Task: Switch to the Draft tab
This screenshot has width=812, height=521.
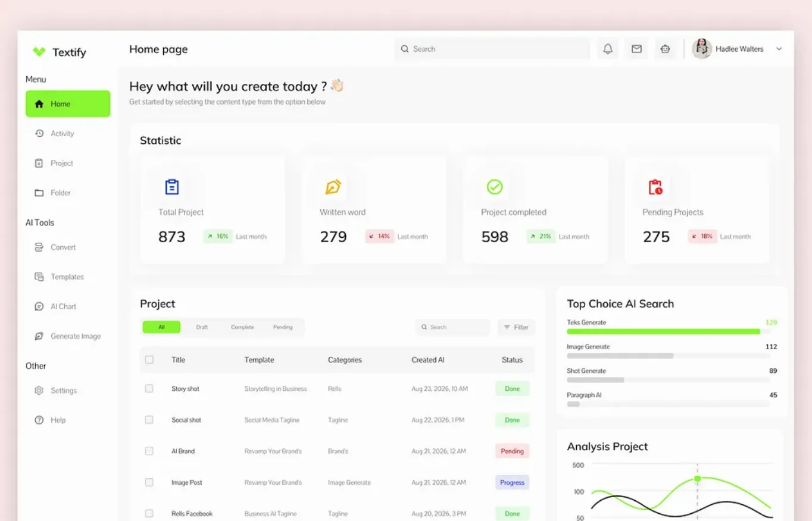Action: pyautogui.click(x=202, y=327)
